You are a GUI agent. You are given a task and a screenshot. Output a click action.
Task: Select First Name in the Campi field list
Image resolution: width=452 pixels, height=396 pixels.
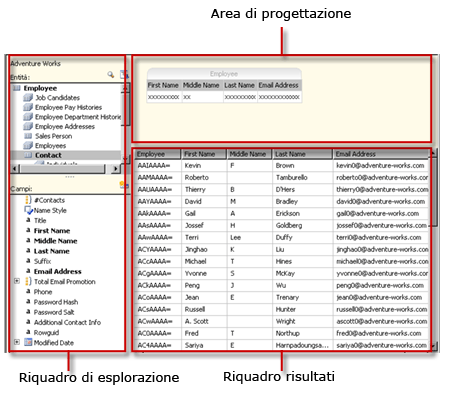coord(52,231)
